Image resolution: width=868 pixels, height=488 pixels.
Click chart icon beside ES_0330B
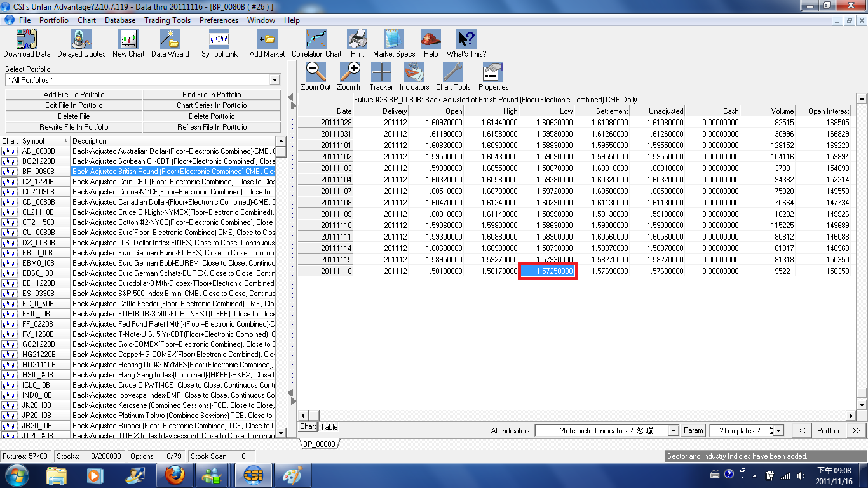coord(10,294)
